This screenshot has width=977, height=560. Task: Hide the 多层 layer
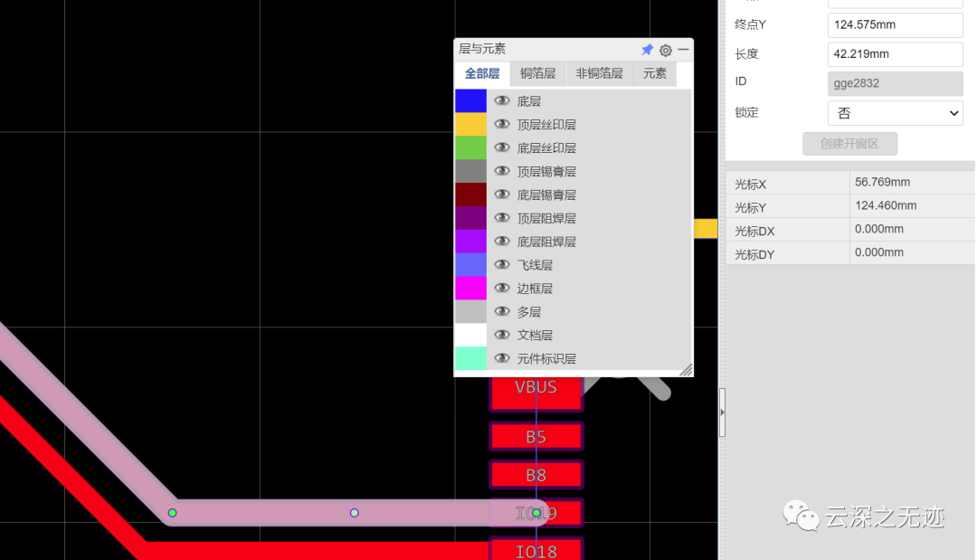click(501, 311)
